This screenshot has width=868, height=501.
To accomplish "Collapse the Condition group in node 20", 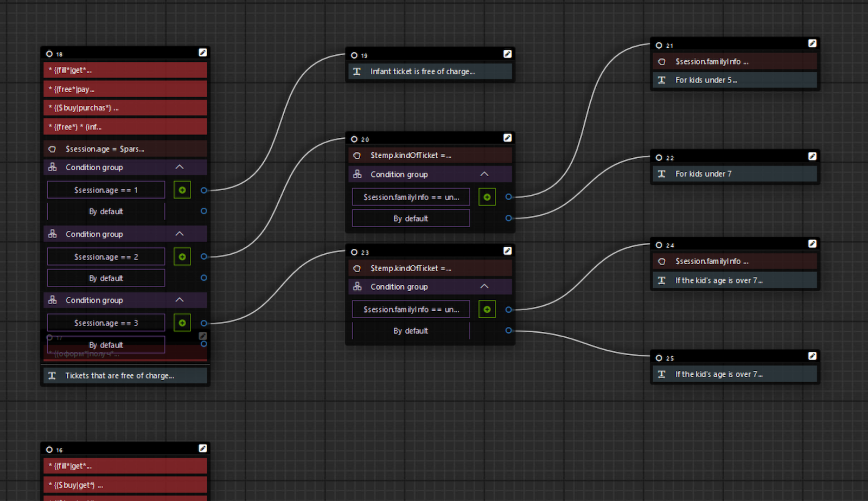I will pyautogui.click(x=484, y=174).
